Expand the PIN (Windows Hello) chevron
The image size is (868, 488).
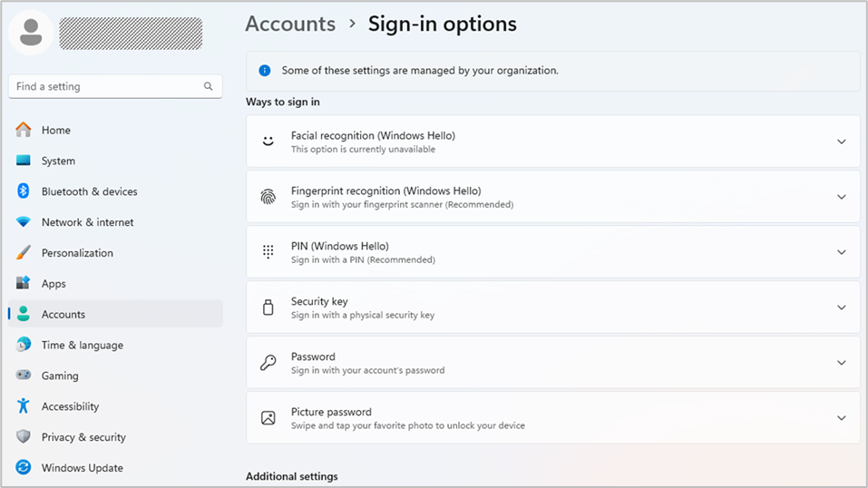coord(841,252)
